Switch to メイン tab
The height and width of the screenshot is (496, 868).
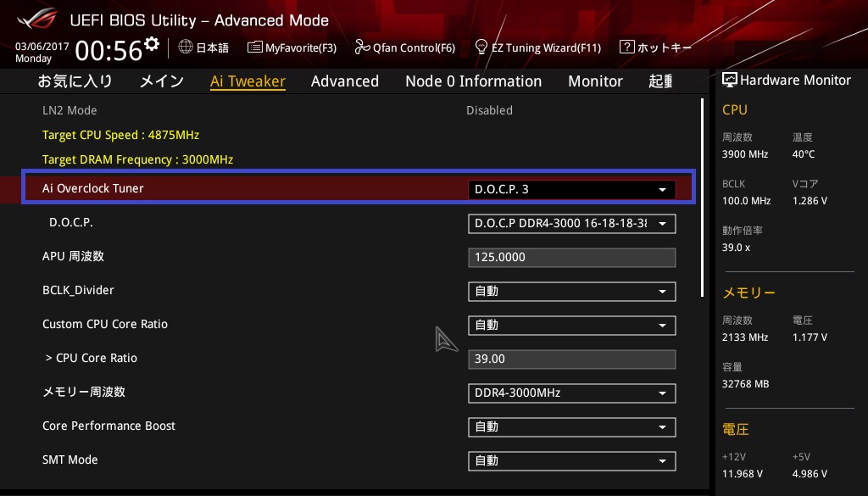click(x=162, y=81)
